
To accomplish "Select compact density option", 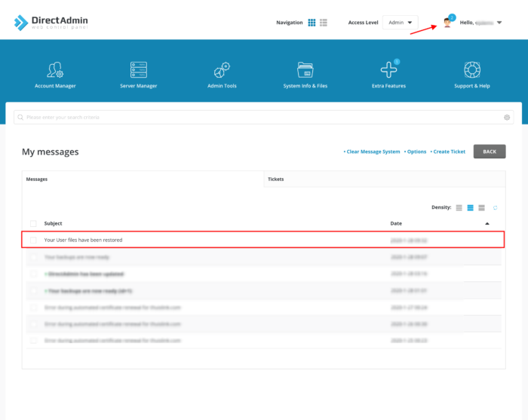I will (459, 207).
